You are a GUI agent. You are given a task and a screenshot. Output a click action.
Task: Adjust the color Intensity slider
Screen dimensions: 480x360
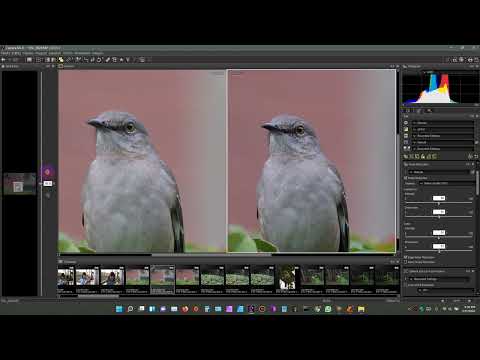click(438, 238)
